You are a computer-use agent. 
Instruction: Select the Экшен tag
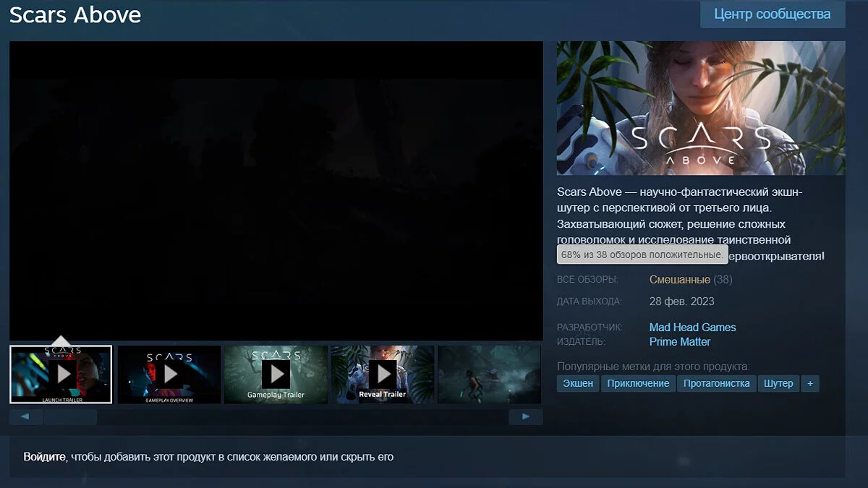578,383
